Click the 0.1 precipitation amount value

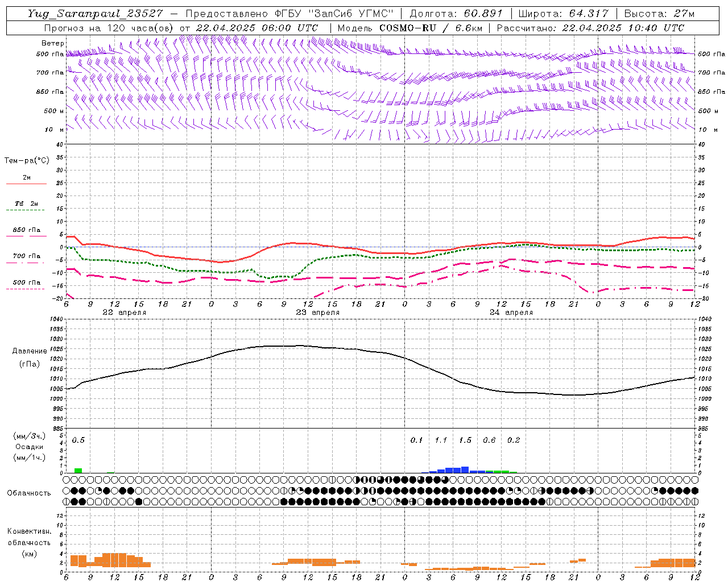(417, 440)
